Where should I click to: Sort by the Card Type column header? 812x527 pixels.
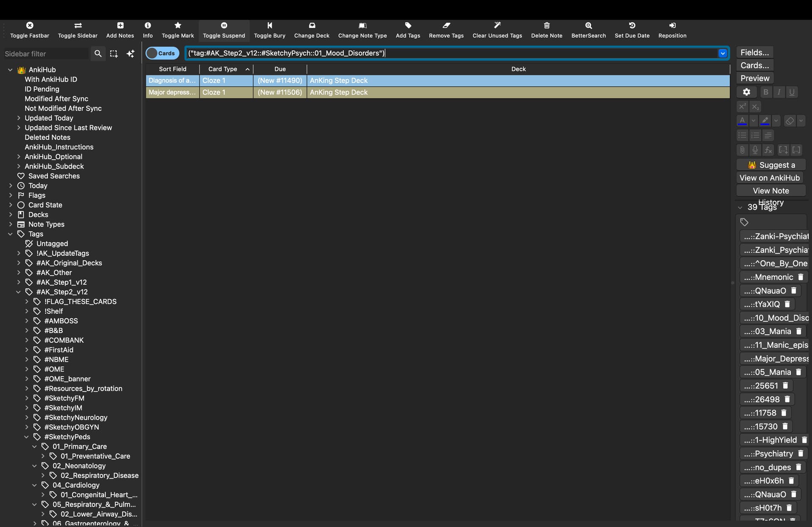pos(223,69)
